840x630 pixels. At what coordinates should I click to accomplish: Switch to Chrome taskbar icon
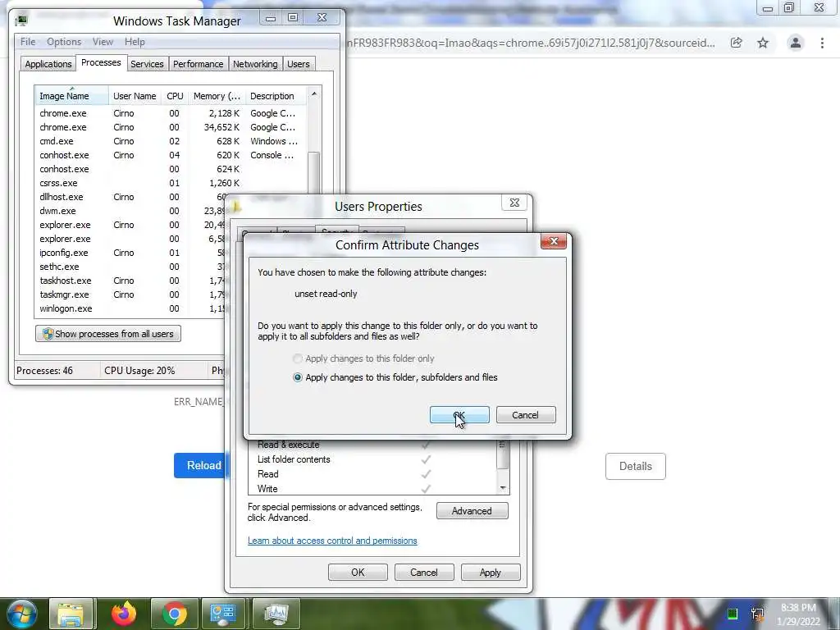pos(175,614)
